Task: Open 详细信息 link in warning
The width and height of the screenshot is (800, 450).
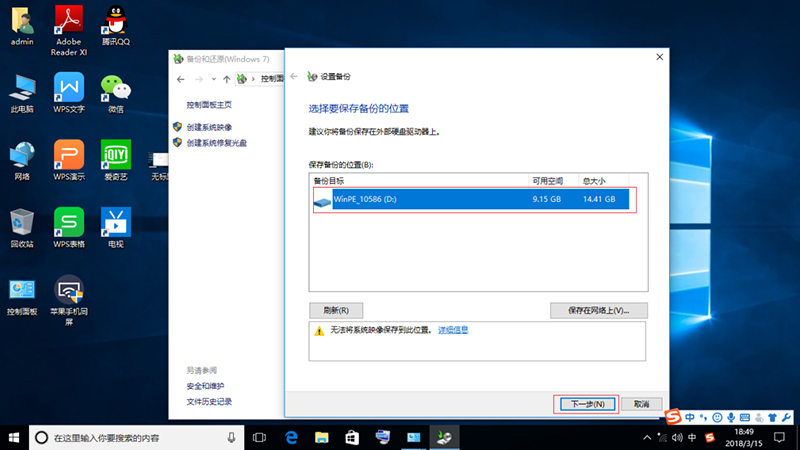Action: coord(453,330)
